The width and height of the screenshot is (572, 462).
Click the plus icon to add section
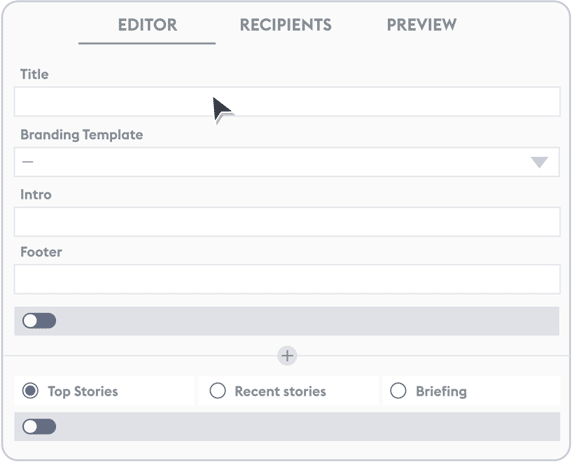pos(287,355)
